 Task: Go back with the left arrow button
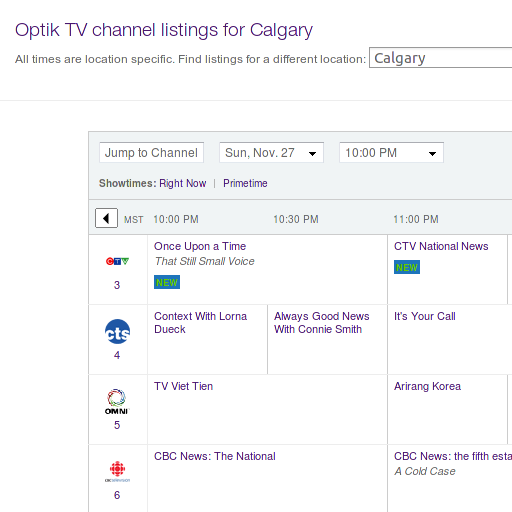[x=106, y=218]
